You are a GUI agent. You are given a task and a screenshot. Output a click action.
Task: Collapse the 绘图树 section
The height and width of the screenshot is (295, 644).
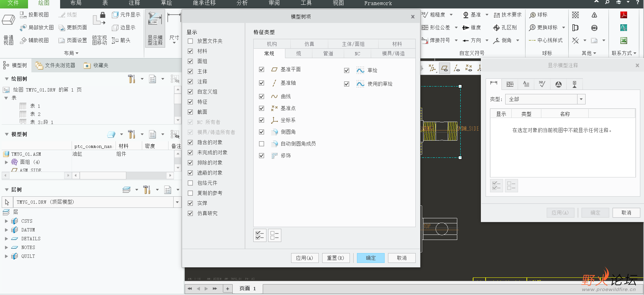click(x=6, y=79)
